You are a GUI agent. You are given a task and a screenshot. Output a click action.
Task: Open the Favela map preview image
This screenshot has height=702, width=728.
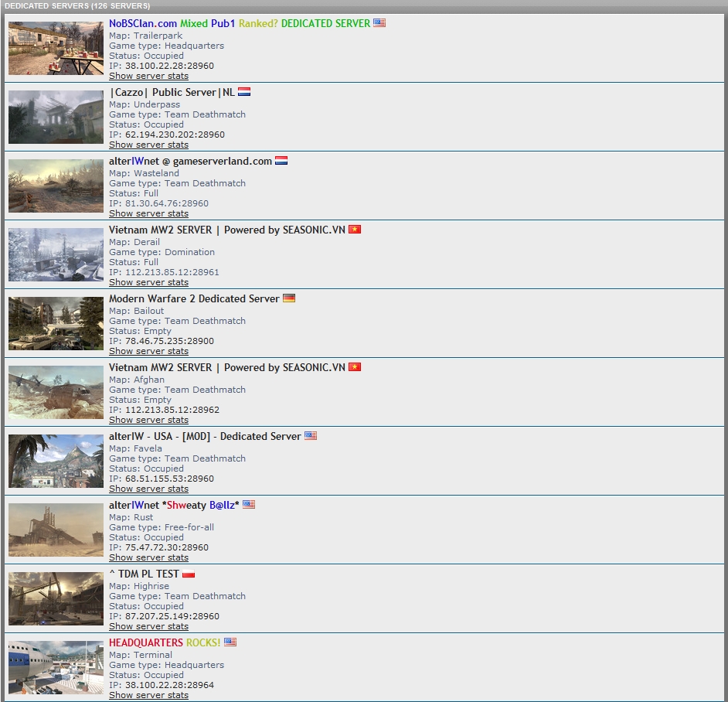pyautogui.click(x=56, y=461)
